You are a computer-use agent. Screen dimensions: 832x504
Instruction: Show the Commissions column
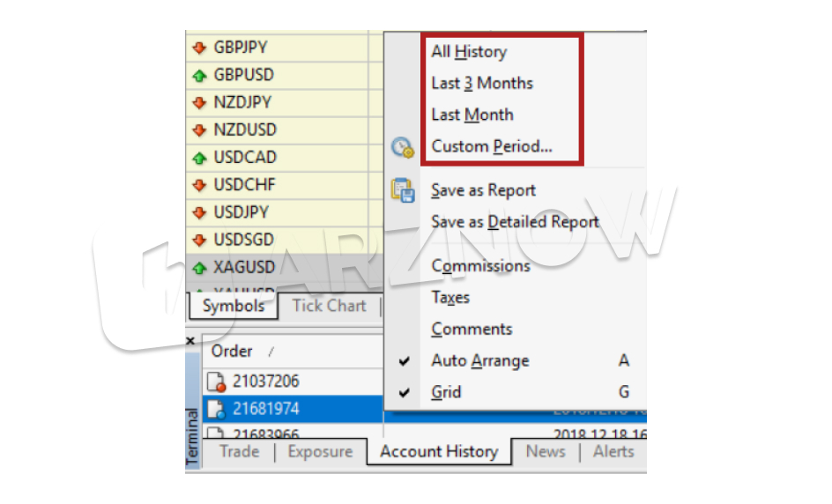click(x=480, y=266)
